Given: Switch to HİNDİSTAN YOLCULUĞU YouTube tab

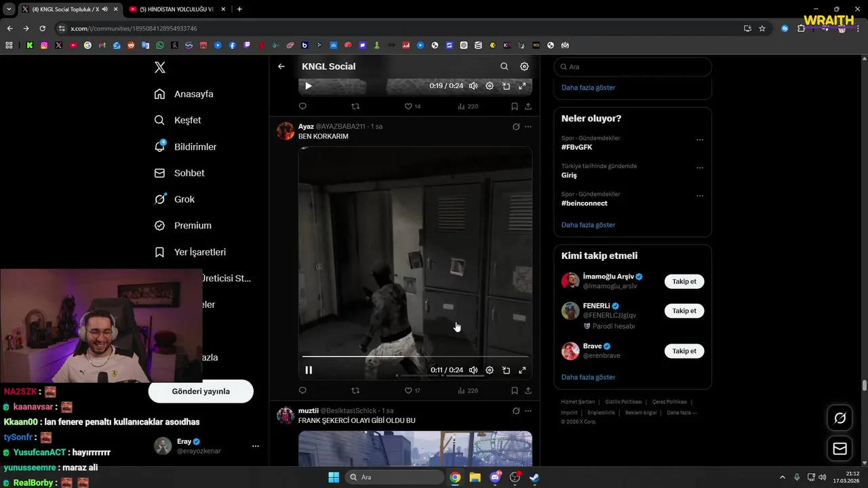Looking at the screenshot, I should point(176,9).
